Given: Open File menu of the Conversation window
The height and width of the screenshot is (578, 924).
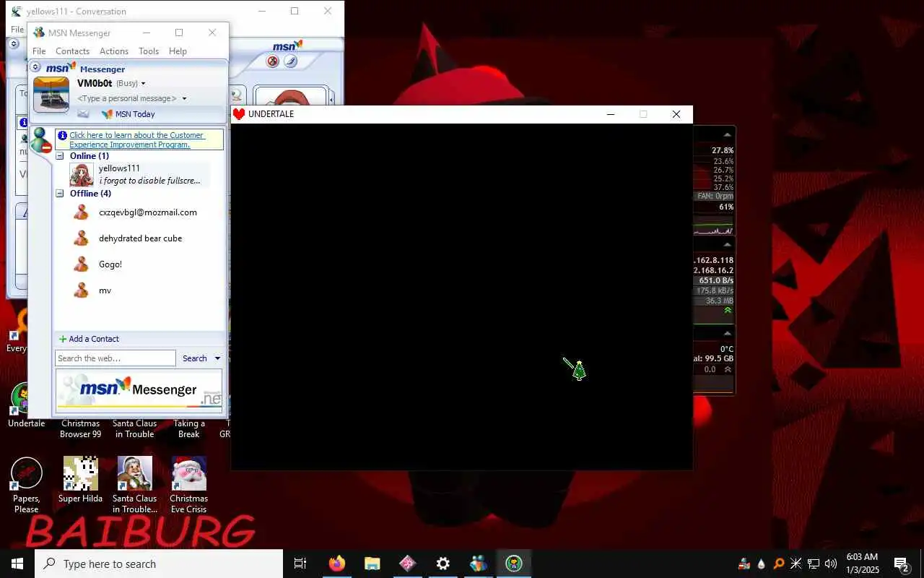Looking at the screenshot, I should [x=17, y=30].
